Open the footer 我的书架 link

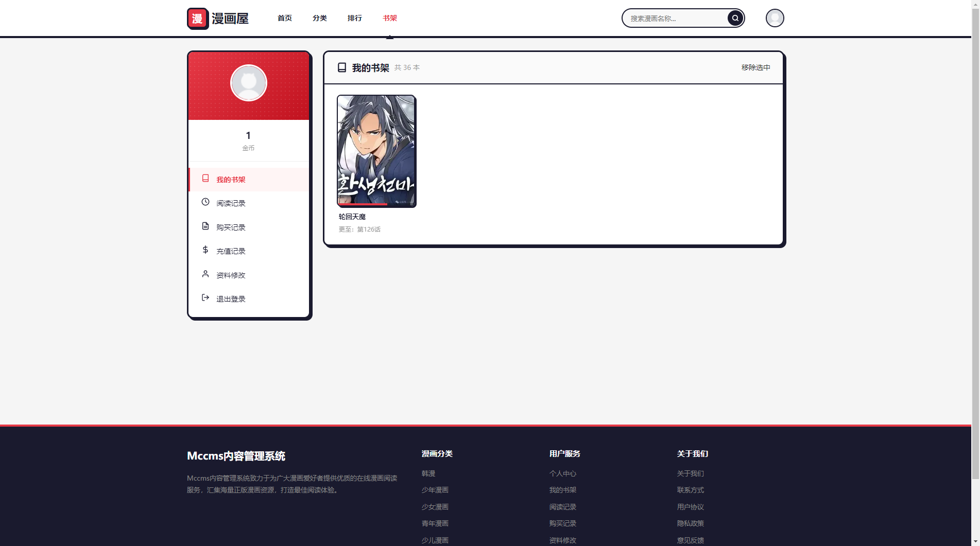(x=563, y=490)
